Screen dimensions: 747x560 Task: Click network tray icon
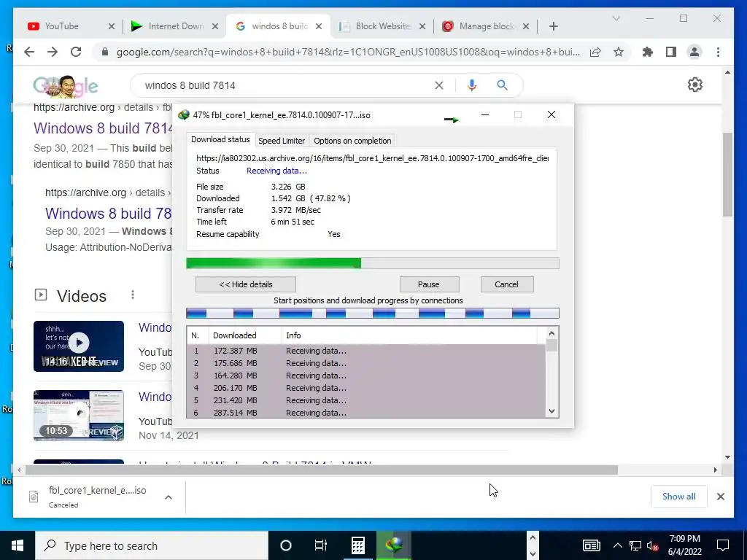635,545
